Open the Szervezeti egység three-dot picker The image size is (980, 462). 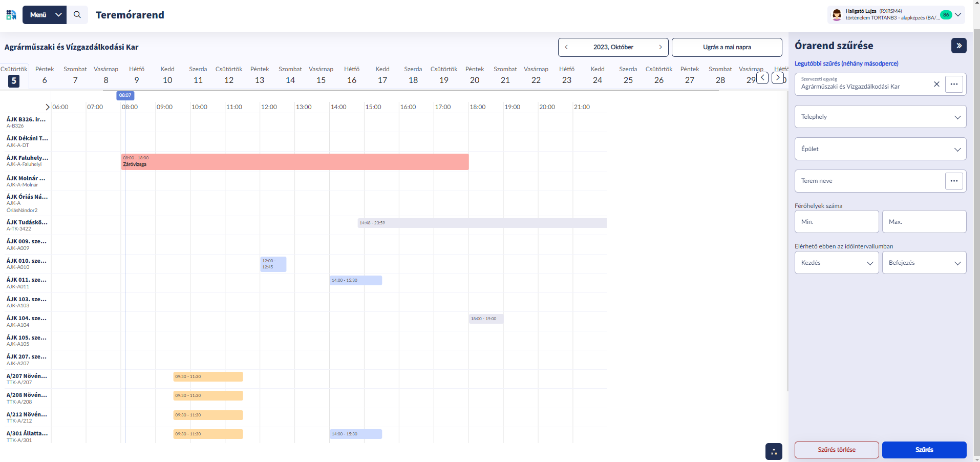pyautogui.click(x=954, y=84)
